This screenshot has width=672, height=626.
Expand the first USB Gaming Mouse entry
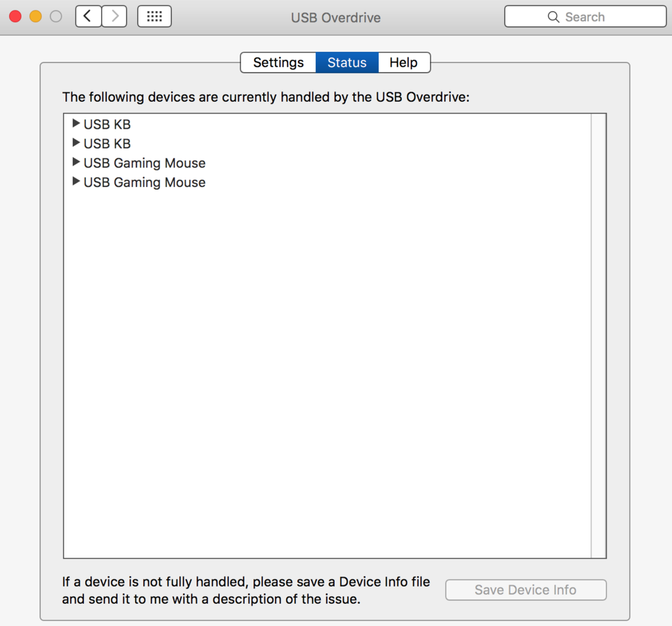76,162
